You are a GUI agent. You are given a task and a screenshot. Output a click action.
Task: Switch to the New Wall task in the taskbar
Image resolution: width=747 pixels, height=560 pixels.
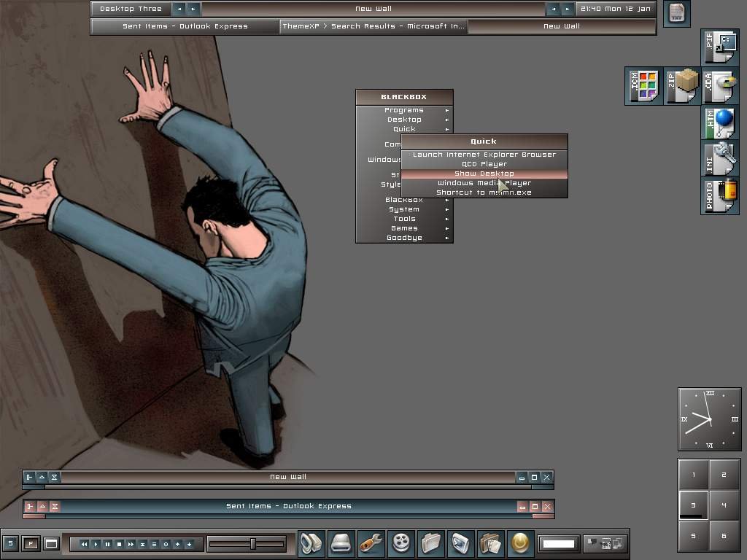562,26
